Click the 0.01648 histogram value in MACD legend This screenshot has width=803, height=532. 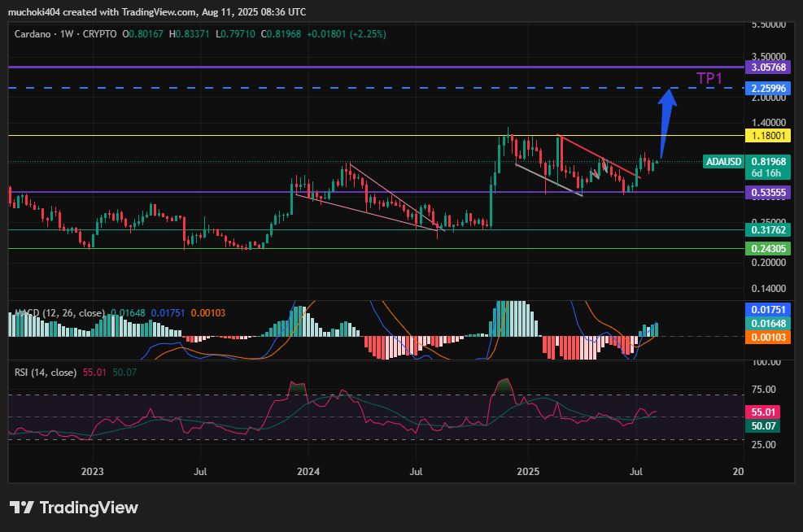pos(128,313)
